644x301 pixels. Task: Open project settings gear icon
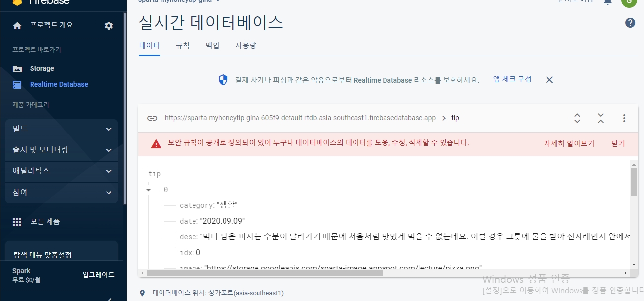(109, 26)
